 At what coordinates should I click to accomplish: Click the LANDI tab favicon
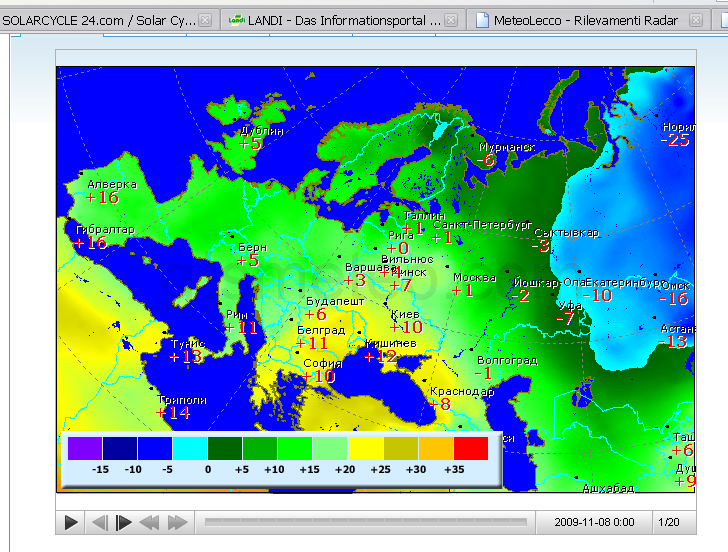237,20
